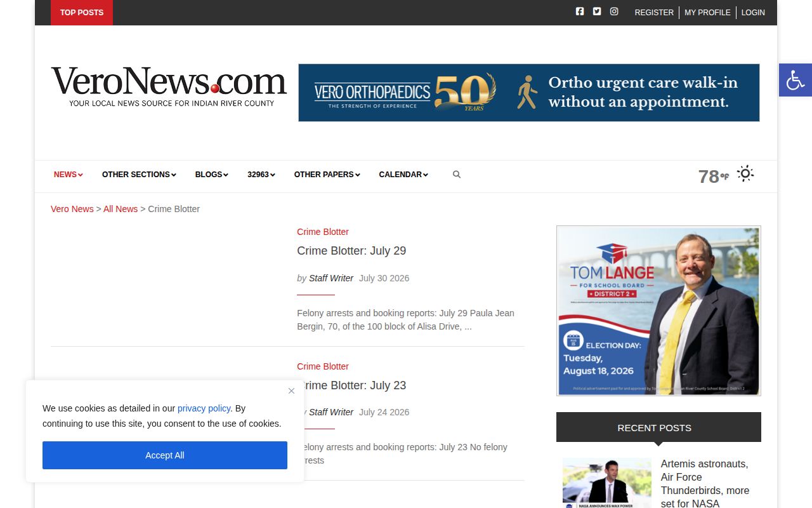
Task: Expand the 32963 dropdown menu
Action: click(261, 175)
